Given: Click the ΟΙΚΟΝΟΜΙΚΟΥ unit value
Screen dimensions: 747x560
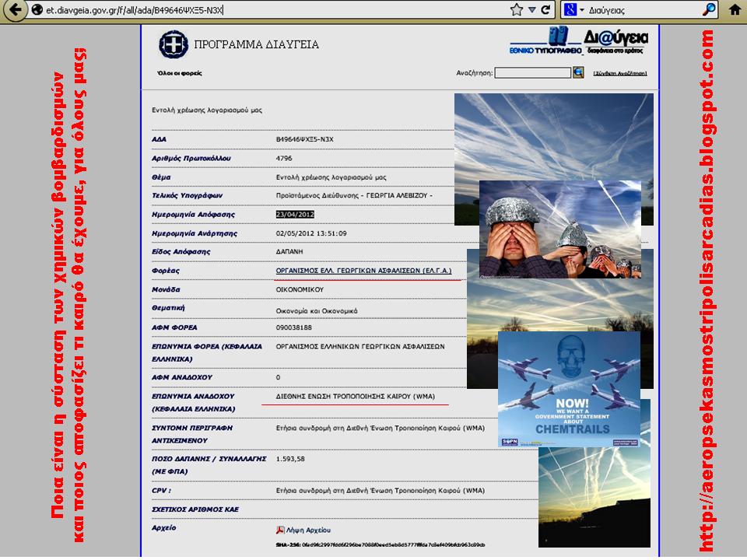Looking at the screenshot, I should point(300,289).
